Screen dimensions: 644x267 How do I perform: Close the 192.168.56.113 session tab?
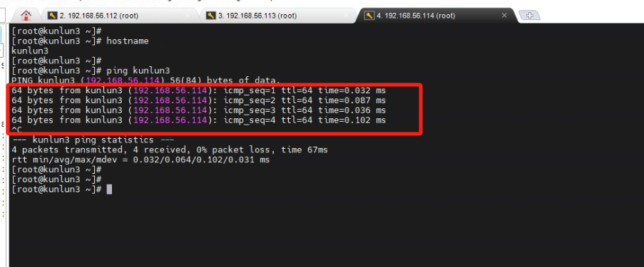(346, 16)
